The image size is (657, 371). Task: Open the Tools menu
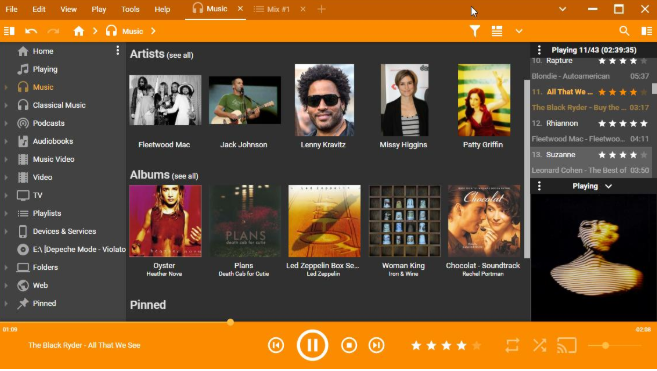click(130, 9)
